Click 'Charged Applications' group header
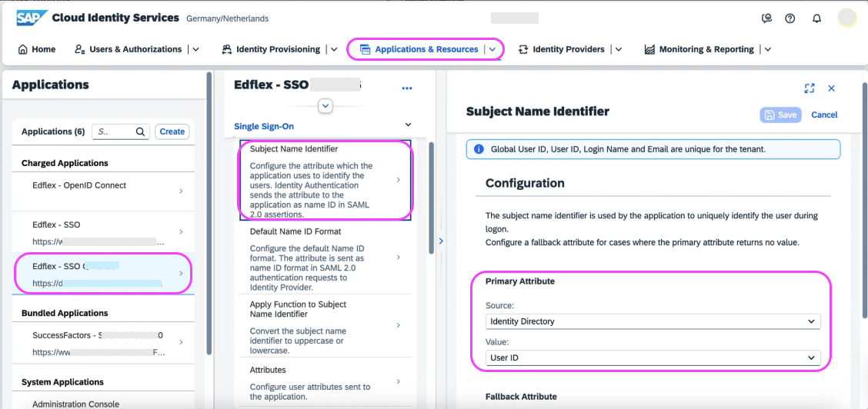The width and height of the screenshot is (868, 409). (65, 163)
